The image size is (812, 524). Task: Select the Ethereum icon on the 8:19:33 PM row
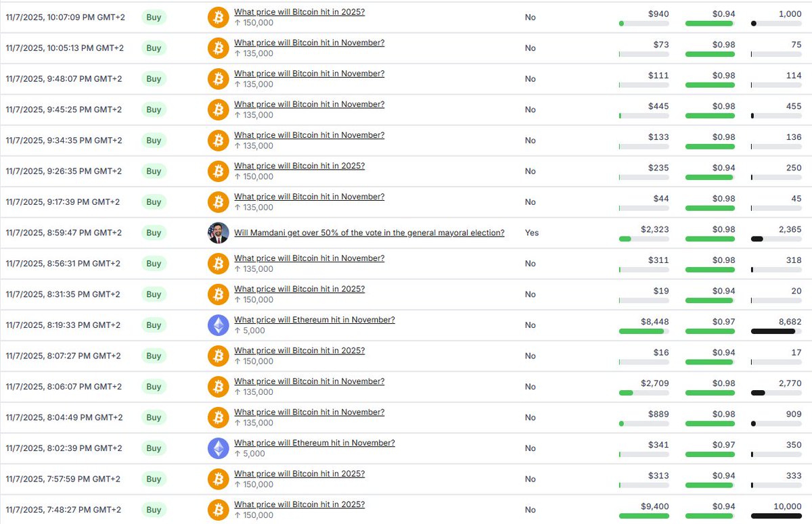[x=218, y=325]
